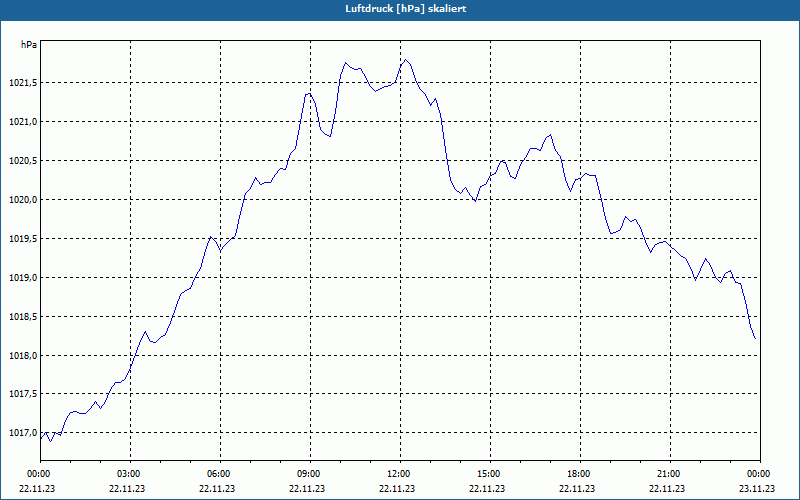Click the 06:00 time axis label
800x500 pixels.
point(220,474)
